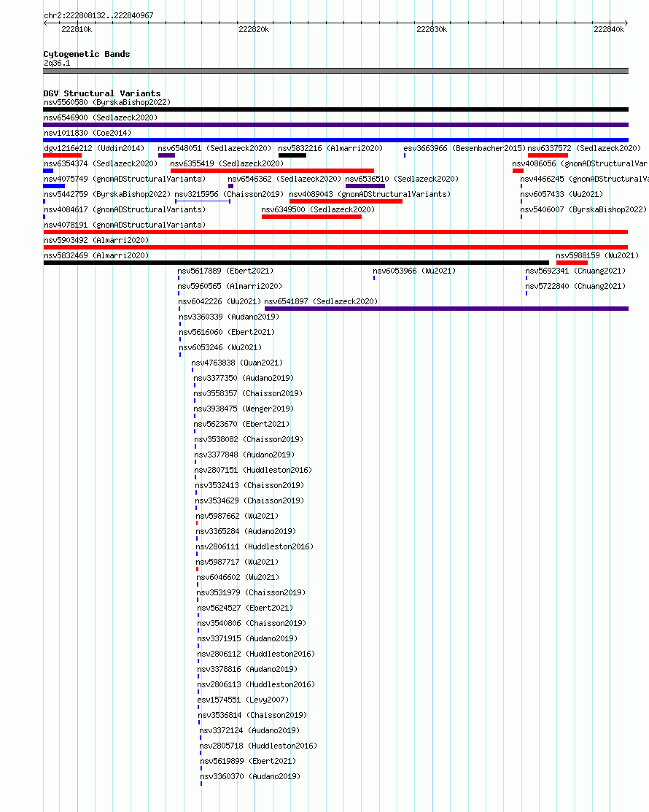The width and height of the screenshot is (649, 812).
Task: Open nsv4466245 variant label
Action: [584, 179]
